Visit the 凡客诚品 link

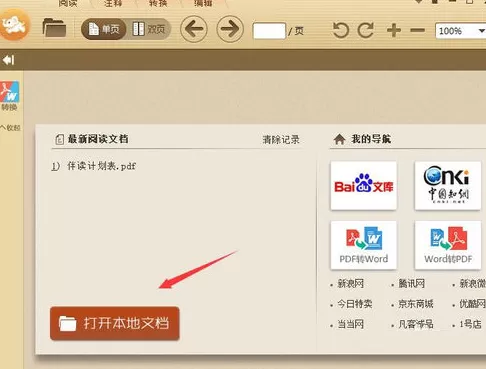click(x=416, y=324)
